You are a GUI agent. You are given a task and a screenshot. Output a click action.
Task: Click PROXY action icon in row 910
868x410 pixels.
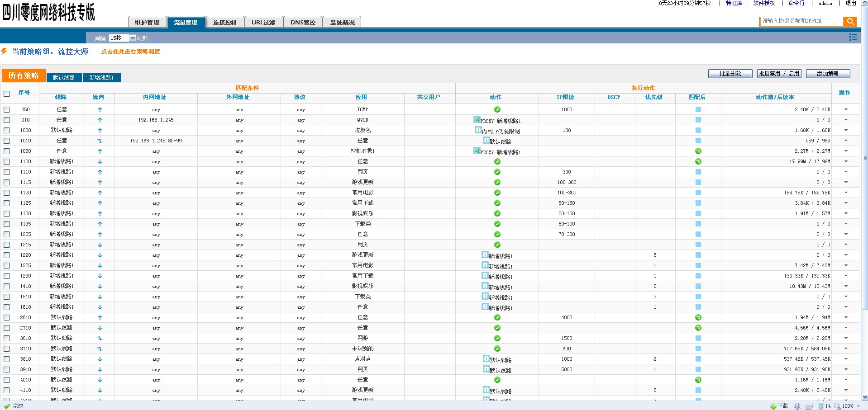pyautogui.click(x=477, y=119)
